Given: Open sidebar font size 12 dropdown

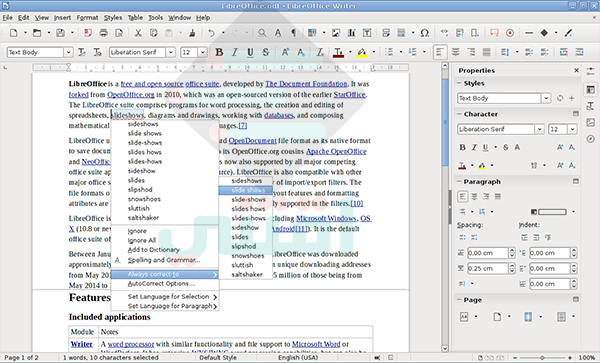Looking at the screenshot, I should 572,129.
